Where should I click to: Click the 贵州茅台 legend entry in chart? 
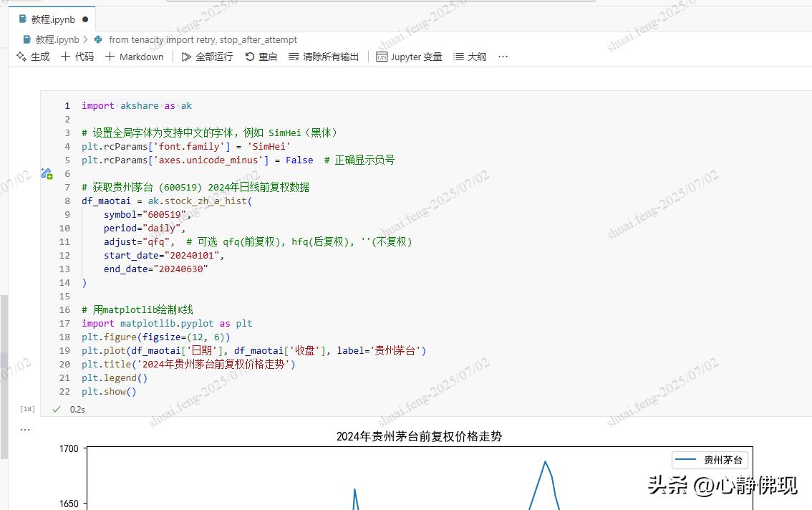710,460
